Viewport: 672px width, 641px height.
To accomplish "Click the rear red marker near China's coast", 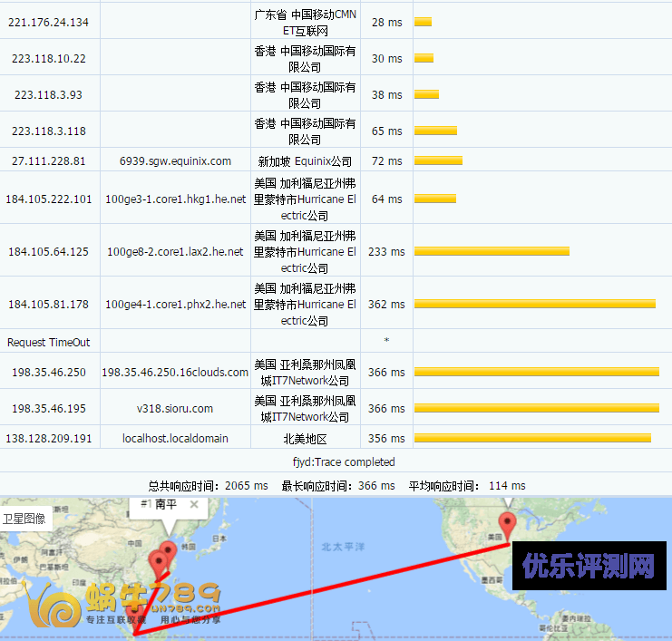I will (170, 550).
